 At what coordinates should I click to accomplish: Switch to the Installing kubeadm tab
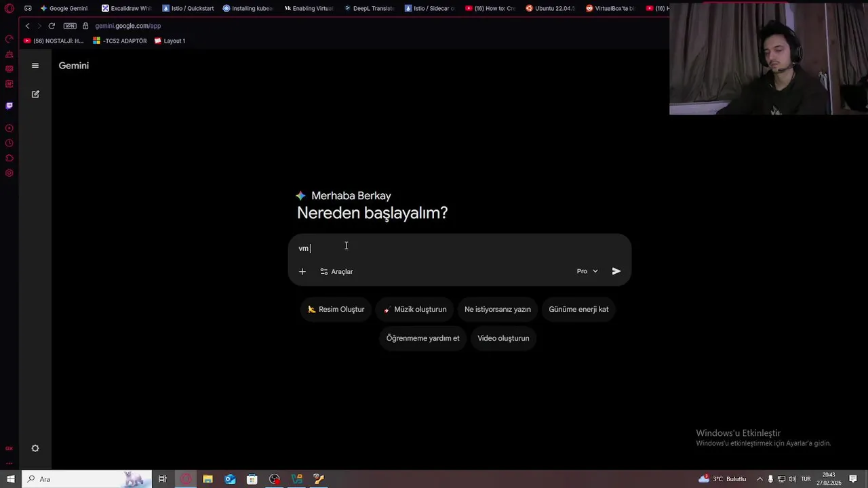coord(248,9)
